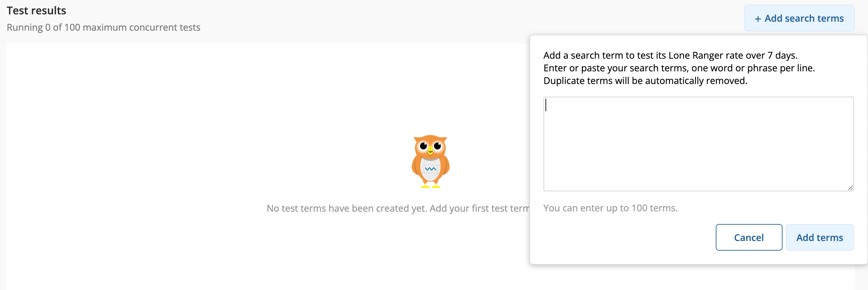This screenshot has height=290, width=868.
Task: Click the plus icon beside Add search terms
Action: pos(758,19)
